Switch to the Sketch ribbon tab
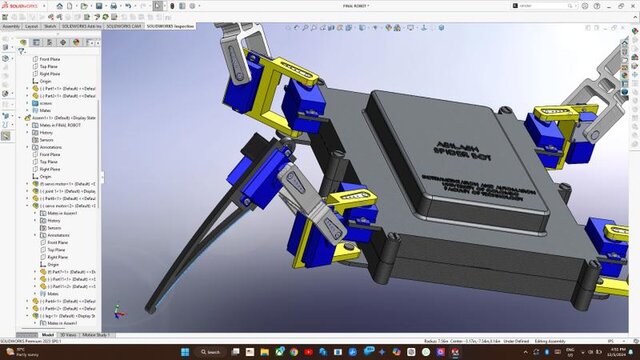The height and width of the screenshot is (360, 640). tap(50, 26)
